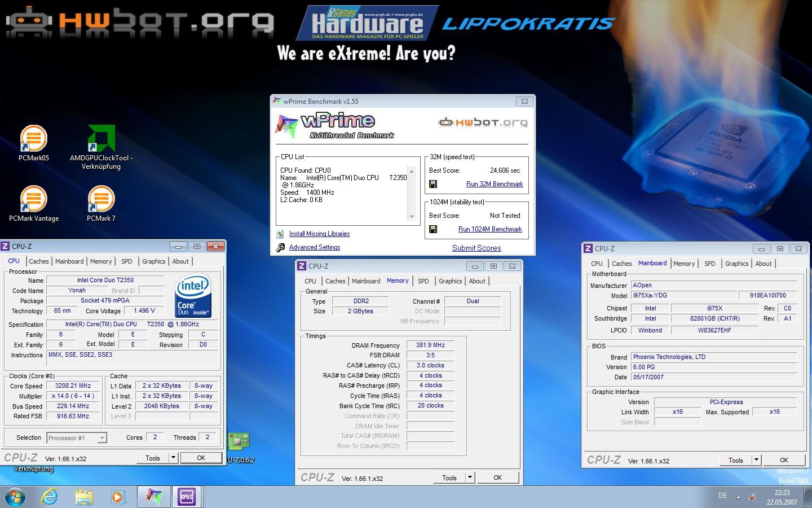Image resolution: width=812 pixels, height=508 pixels.
Task: Select the wPrime taskbar button
Action: point(153,497)
